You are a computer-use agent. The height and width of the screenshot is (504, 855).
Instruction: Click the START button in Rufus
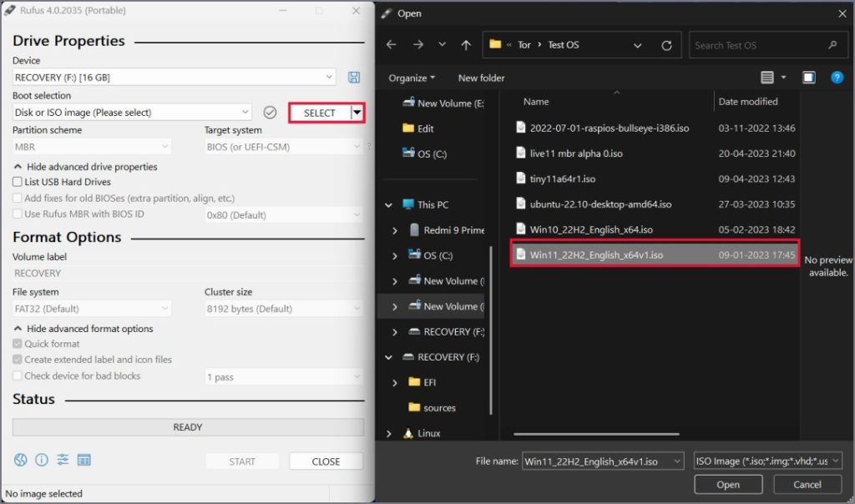242,461
